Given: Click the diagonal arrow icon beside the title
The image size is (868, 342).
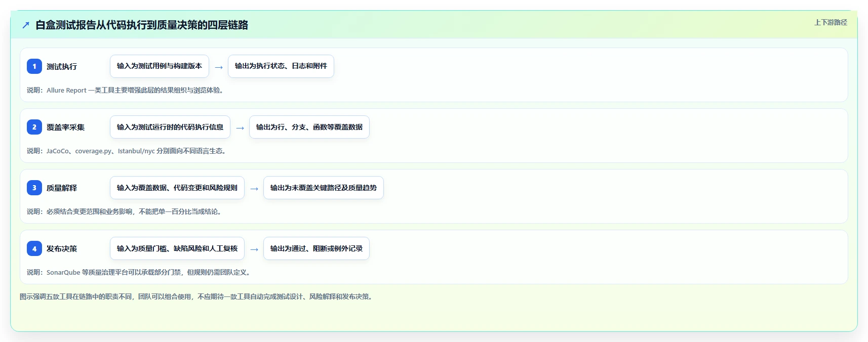Looking at the screenshot, I should [26, 25].
